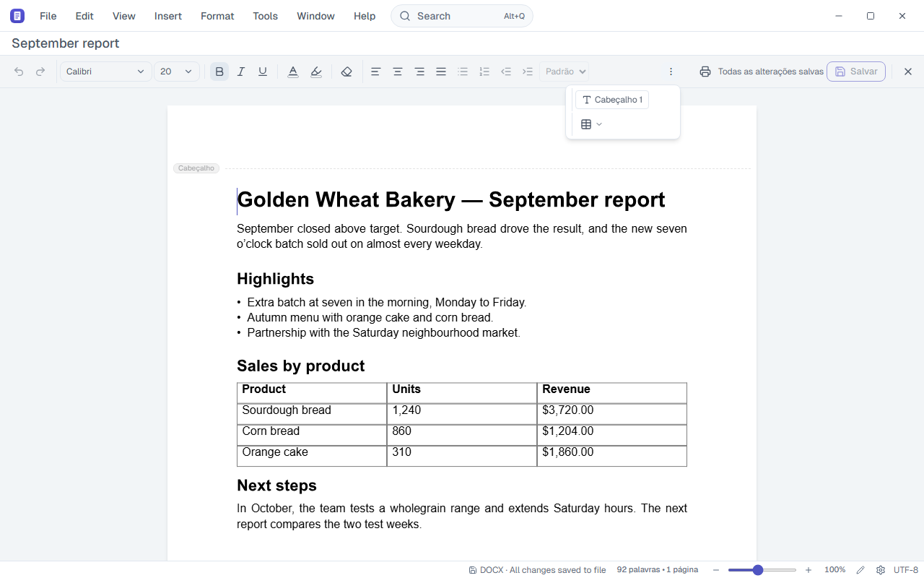Open the Calibri font dropdown
The width and height of the screenshot is (924, 578).
[x=105, y=72]
